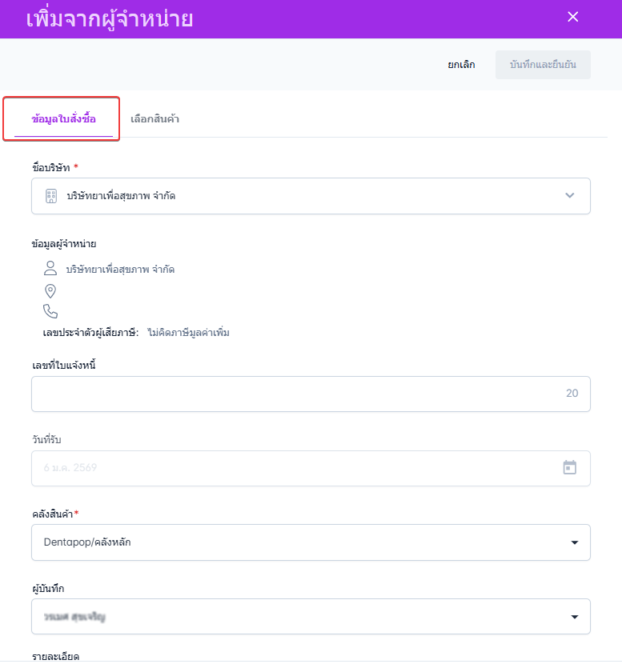Click the company name บริษัทยาเพื่อสุขภาพ combo box
Image resolution: width=622 pixels, height=672 pixels.
[x=311, y=196]
